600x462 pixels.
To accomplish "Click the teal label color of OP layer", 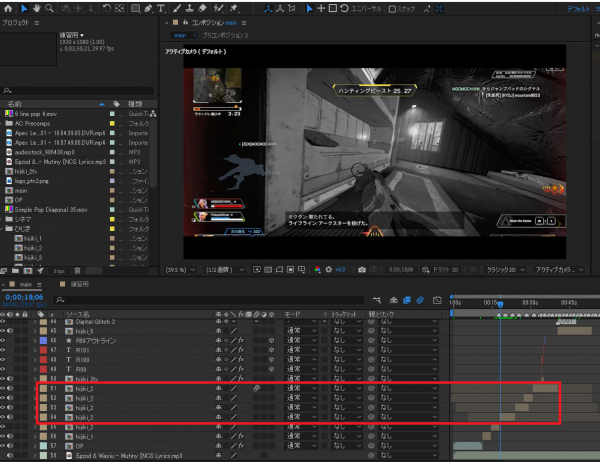I will click(x=43, y=446).
